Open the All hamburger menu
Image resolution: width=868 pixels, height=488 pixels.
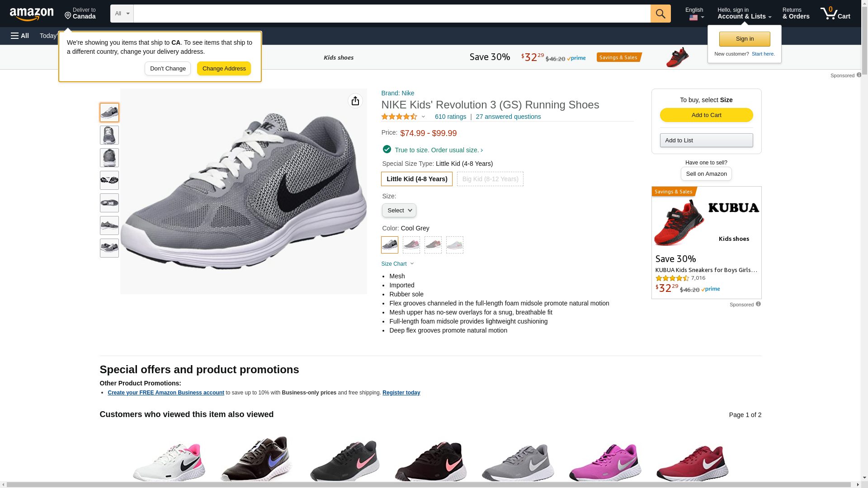coord(20,36)
